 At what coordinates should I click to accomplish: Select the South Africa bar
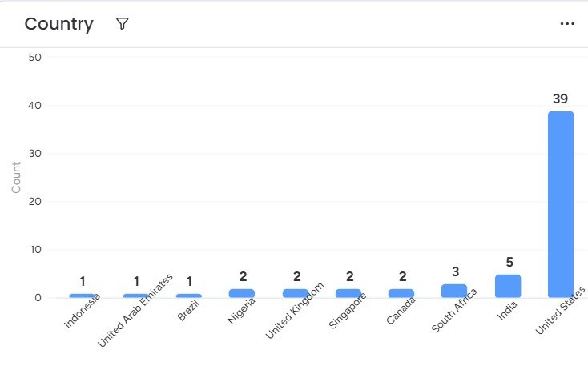[x=454, y=291]
